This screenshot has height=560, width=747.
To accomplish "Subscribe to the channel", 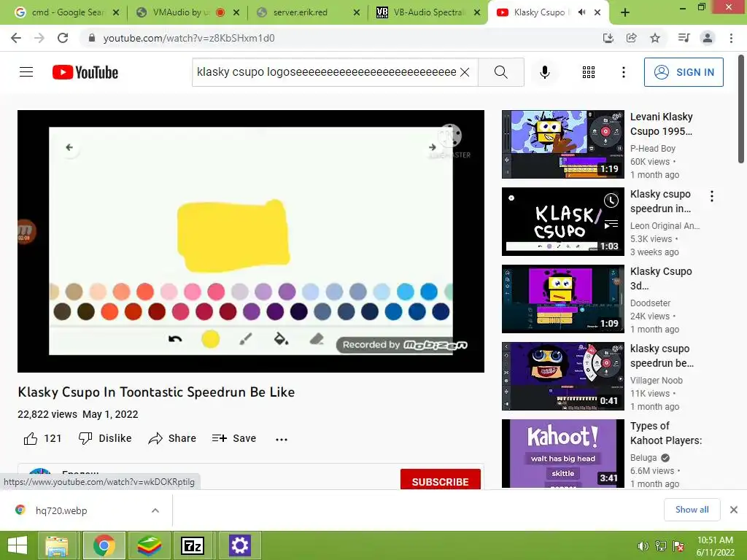I will click(440, 480).
